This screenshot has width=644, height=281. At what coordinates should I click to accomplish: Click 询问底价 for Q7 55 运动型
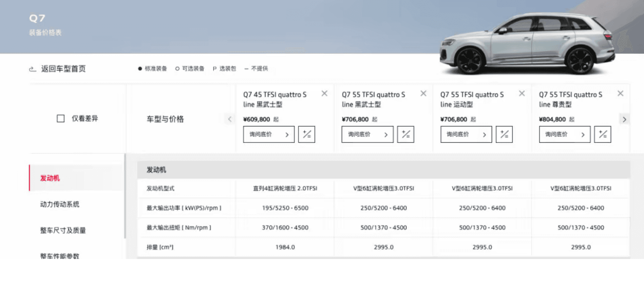click(x=466, y=134)
